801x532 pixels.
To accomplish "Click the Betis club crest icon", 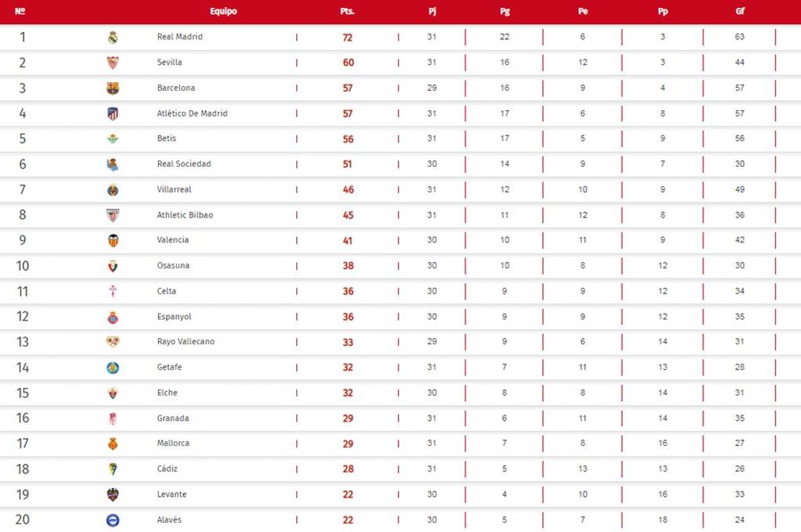I will 113,139.
